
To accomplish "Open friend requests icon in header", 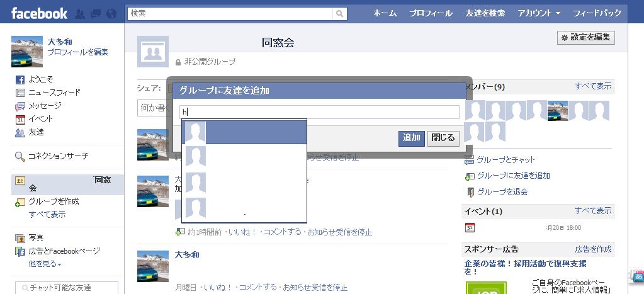I will (80, 14).
